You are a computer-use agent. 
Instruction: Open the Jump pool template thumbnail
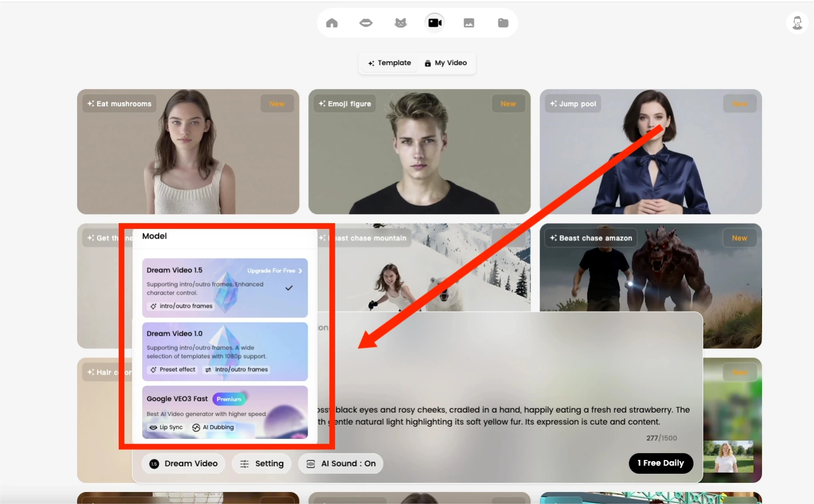coord(650,152)
